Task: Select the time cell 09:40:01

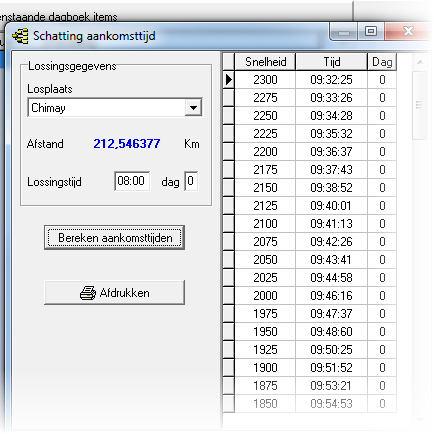Action: click(331, 206)
